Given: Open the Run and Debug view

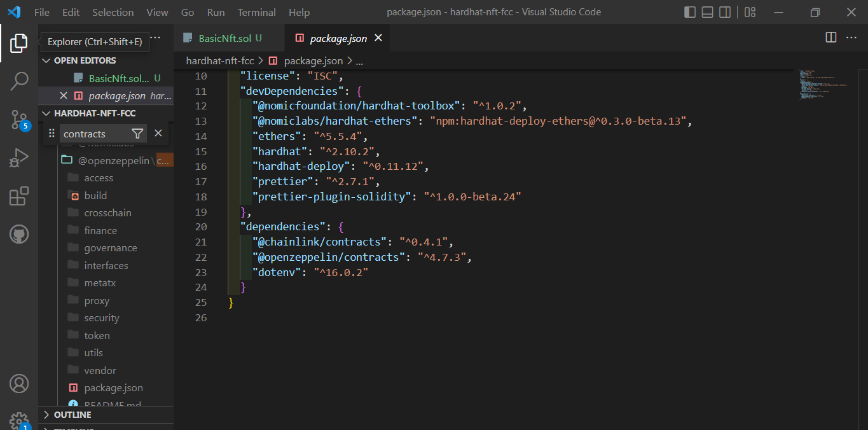Looking at the screenshot, I should (19, 158).
